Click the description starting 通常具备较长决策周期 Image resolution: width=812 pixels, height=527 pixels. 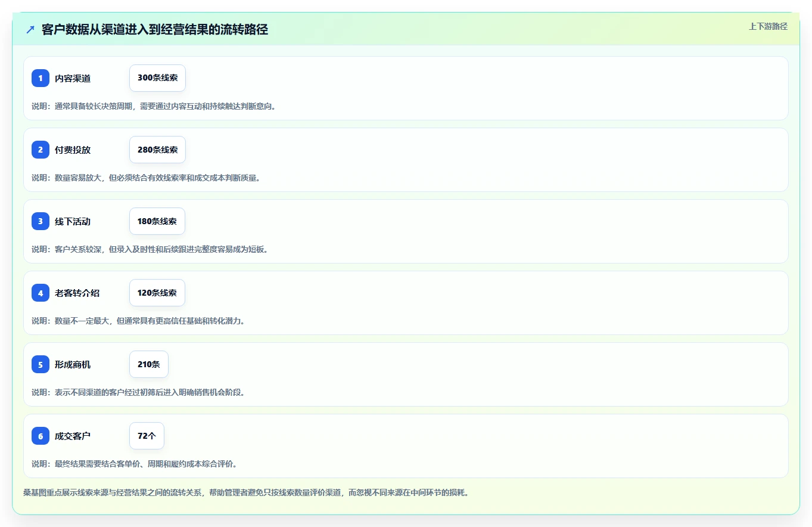[x=154, y=106]
